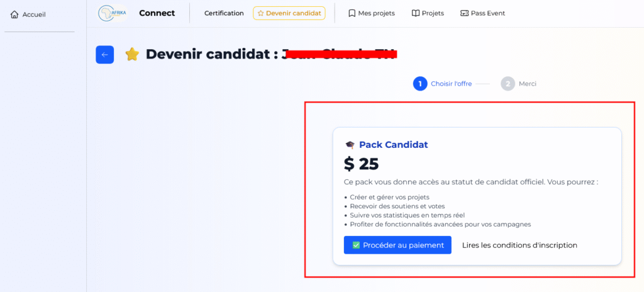The image size is (644, 292).
Task: Select step 1 circle in the stepper
Action: click(420, 84)
